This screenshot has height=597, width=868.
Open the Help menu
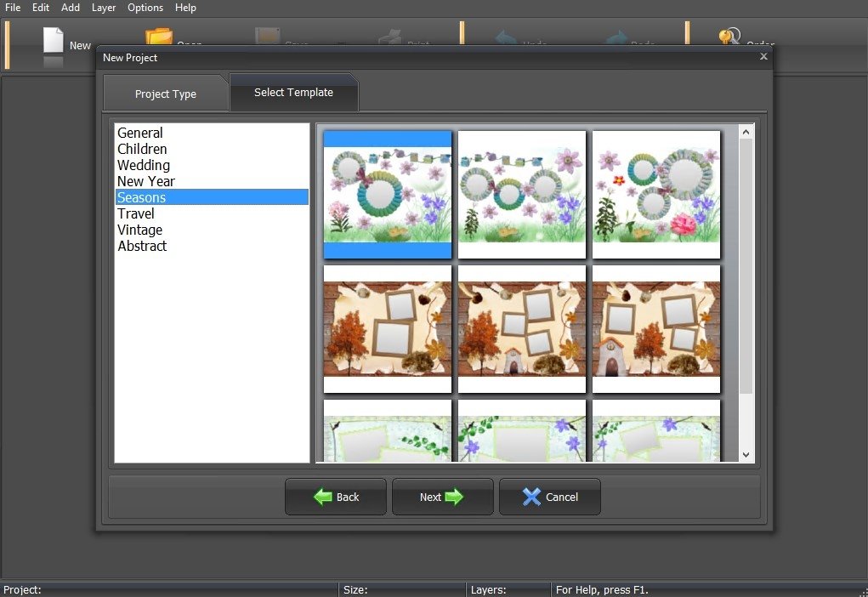point(185,8)
